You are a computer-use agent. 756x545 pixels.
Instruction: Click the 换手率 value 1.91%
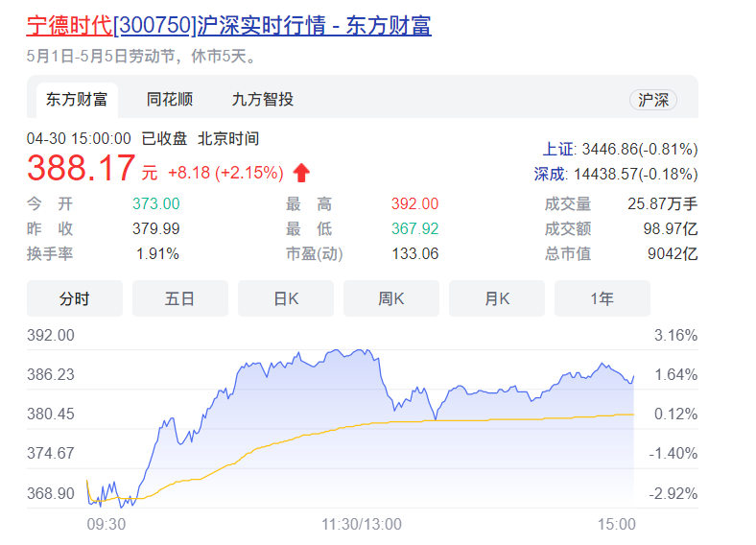(x=157, y=253)
